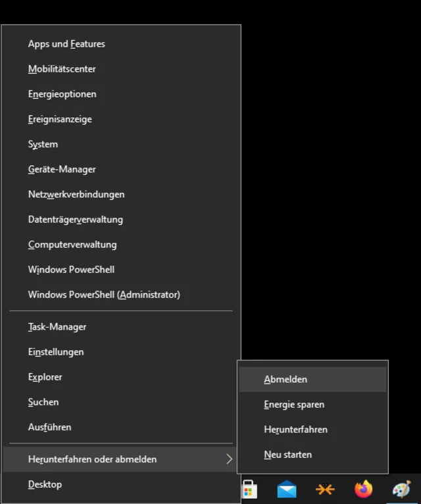Select Abmelden in the submenu
This screenshot has height=504, width=421.
tap(285, 380)
